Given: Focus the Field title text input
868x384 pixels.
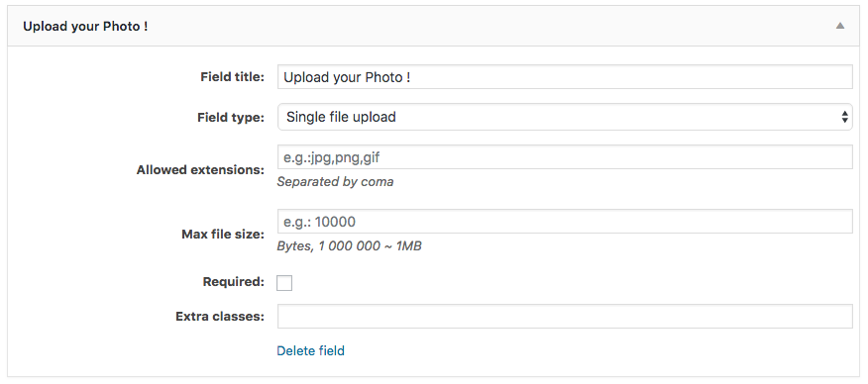Looking at the screenshot, I should click(x=565, y=77).
